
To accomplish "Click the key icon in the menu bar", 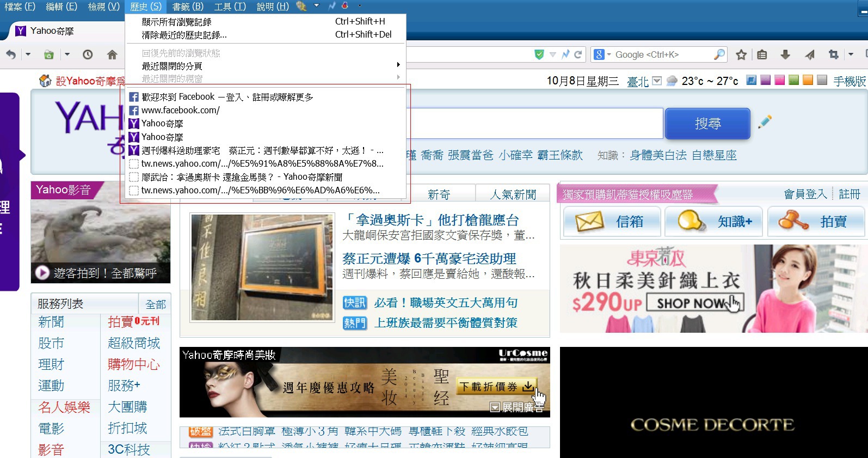I will pos(301,6).
